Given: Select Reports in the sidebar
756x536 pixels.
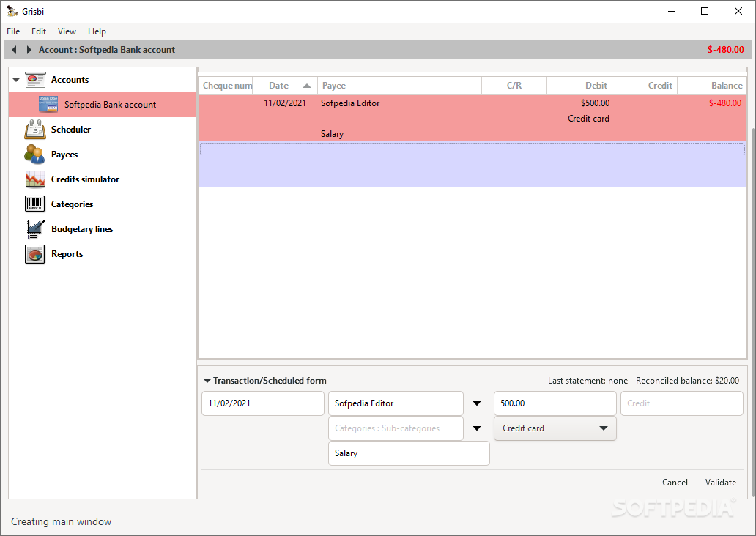Looking at the screenshot, I should click(x=67, y=254).
